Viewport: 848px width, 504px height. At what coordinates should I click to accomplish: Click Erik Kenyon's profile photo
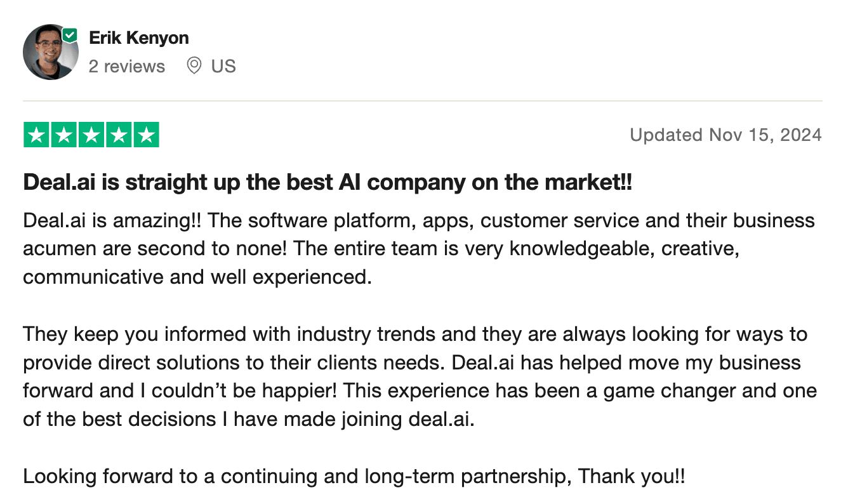tap(50, 53)
